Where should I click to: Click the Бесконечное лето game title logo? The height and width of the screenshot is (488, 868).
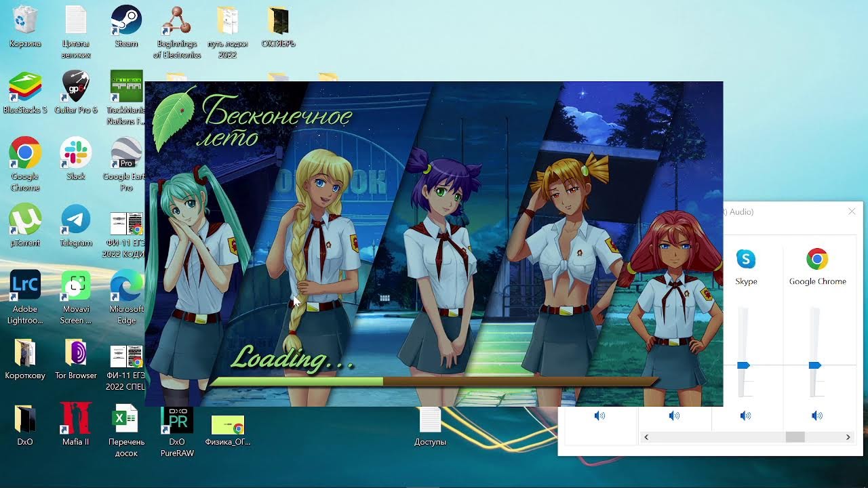click(252, 119)
